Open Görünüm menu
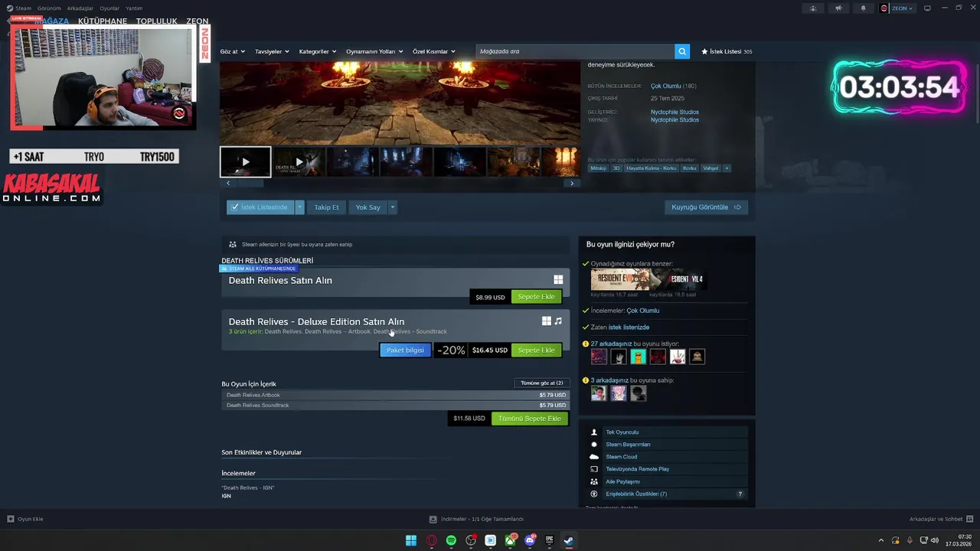The height and width of the screenshot is (551, 980). (49, 8)
